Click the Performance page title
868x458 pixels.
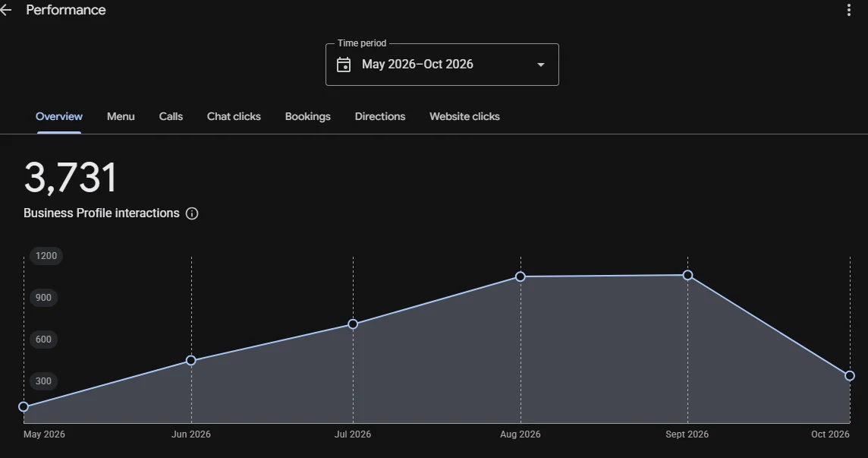pos(66,10)
